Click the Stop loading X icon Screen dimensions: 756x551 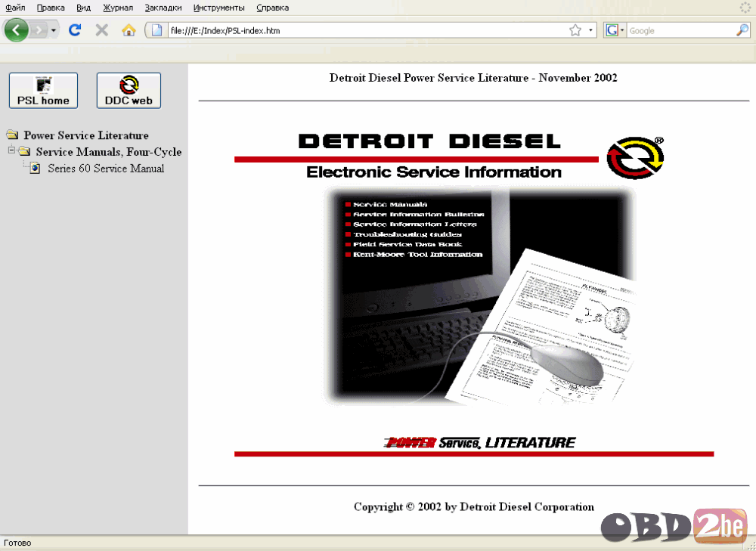pos(102,30)
